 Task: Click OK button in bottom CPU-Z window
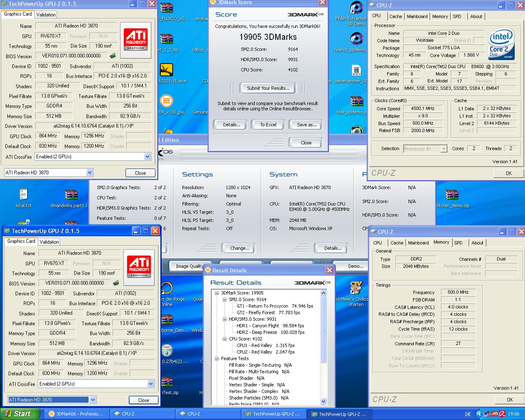pos(510,399)
